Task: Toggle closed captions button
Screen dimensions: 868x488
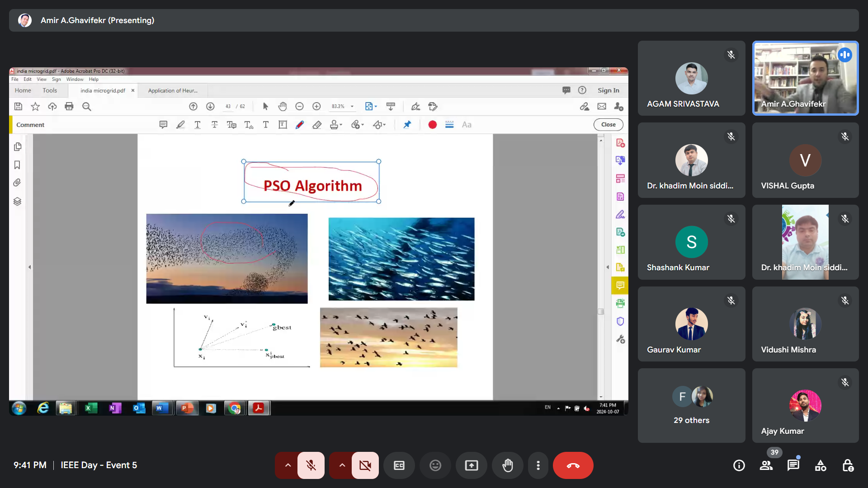Action: [399, 465]
